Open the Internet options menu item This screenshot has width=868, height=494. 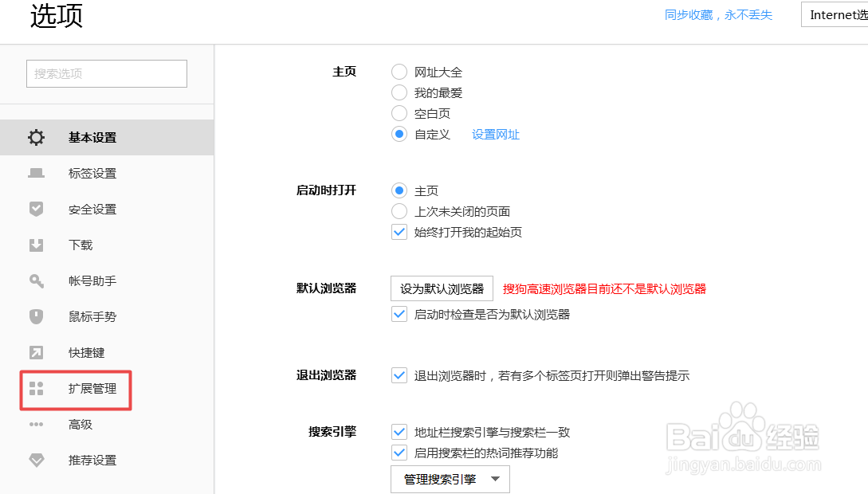click(x=835, y=14)
